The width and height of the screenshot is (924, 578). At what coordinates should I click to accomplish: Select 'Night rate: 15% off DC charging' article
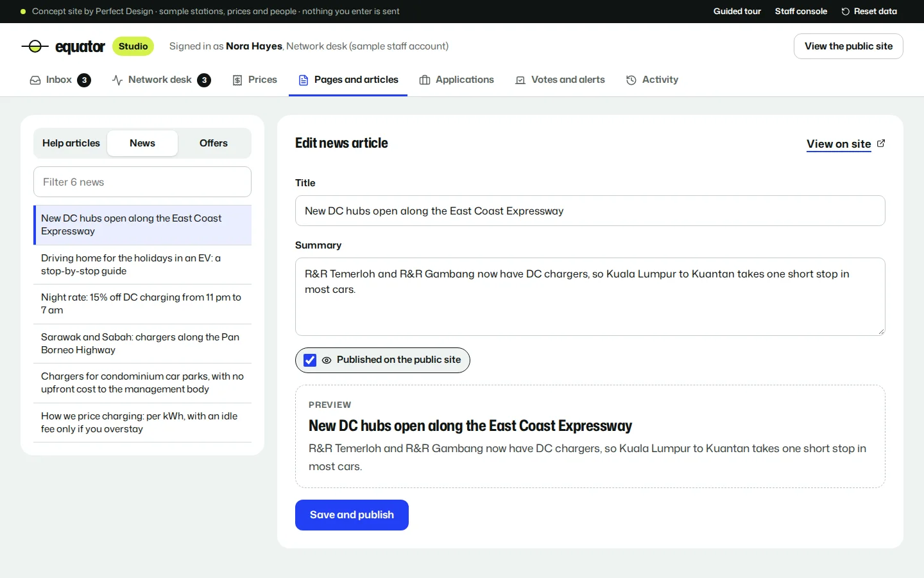point(142,304)
